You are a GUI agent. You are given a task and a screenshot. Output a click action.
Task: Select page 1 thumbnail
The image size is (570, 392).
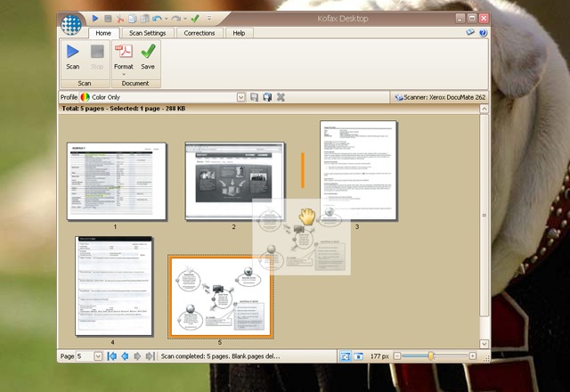[117, 181]
